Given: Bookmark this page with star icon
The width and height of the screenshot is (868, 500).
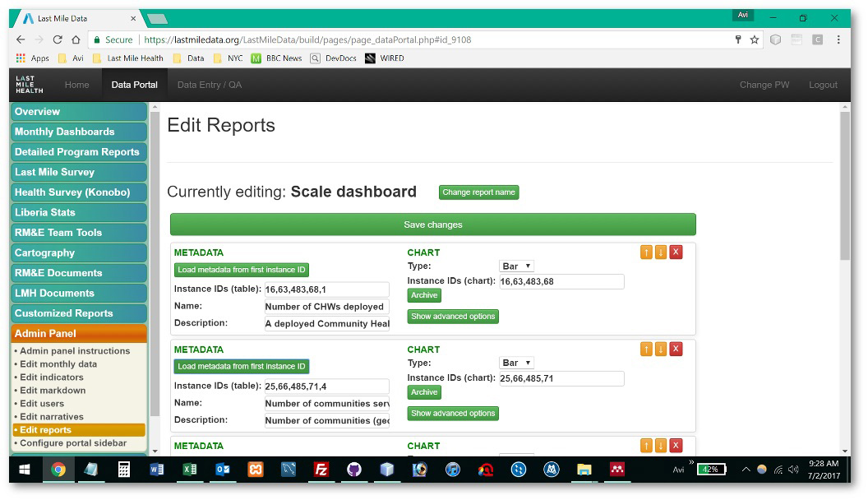Looking at the screenshot, I should (x=755, y=39).
